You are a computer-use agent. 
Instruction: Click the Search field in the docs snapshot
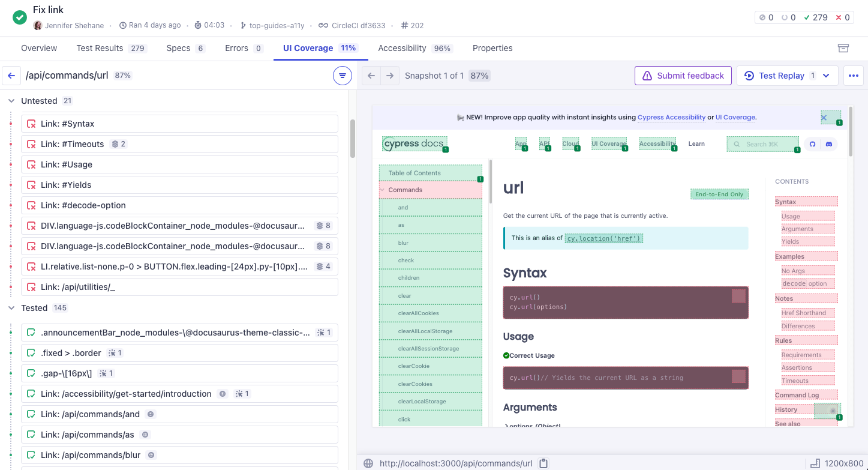[x=762, y=144]
